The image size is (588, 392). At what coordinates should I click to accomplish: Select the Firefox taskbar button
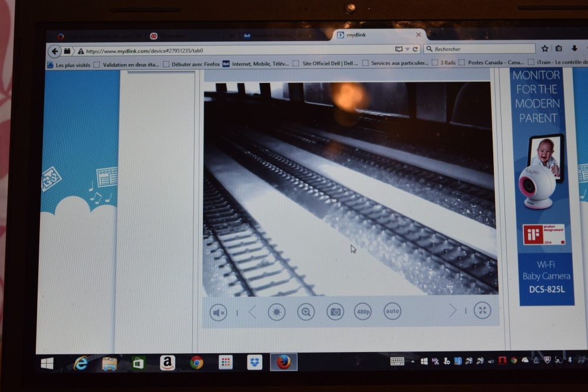283,362
